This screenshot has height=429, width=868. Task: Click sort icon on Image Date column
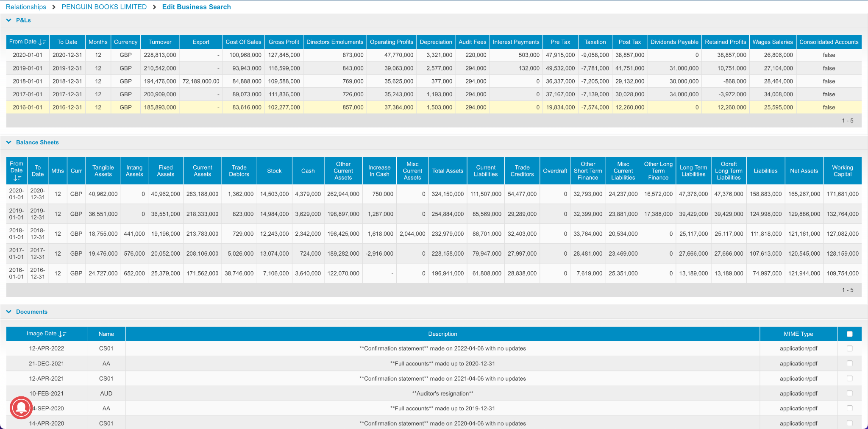coord(62,334)
